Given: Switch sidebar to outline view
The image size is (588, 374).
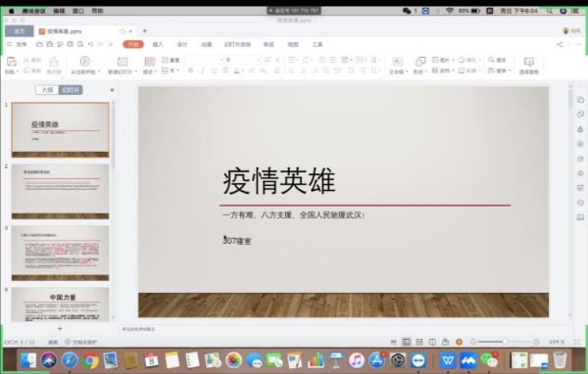Looking at the screenshot, I should point(47,90).
